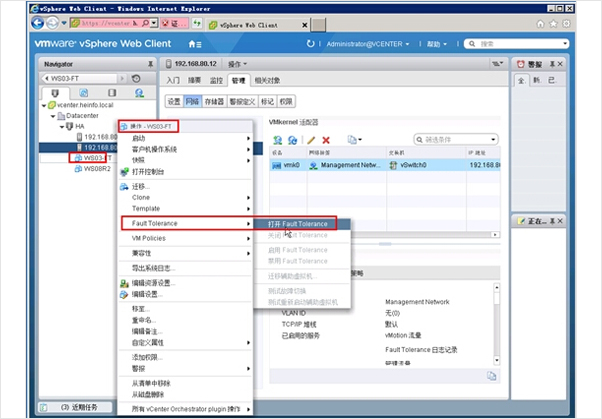Click the pencil edit adapter icon
The width and height of the screenshot is (602, 419).
coord(311,140)
